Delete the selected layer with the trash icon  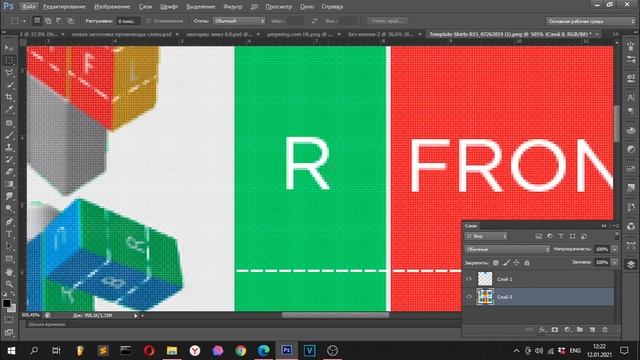605,330
